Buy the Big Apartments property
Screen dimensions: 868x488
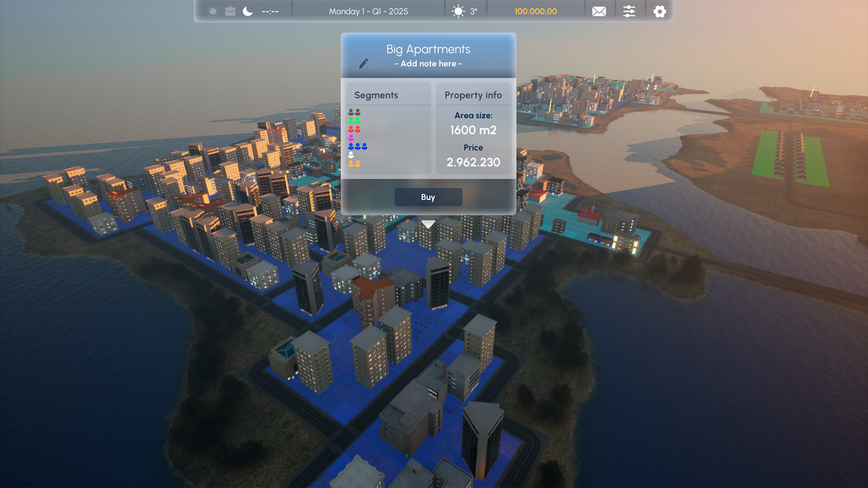point(428,197)
